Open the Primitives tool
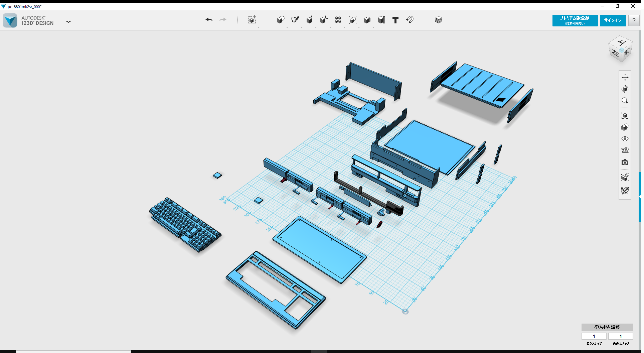 tap(281, 20)
